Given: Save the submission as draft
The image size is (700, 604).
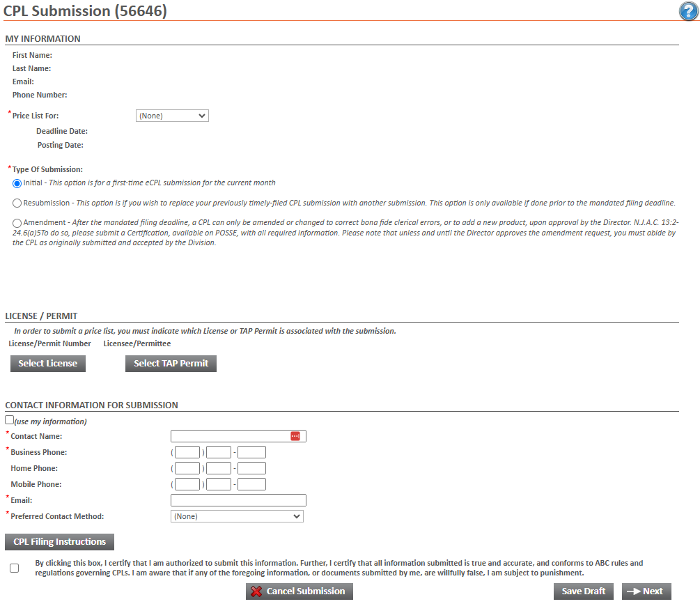Looking at the screenshot, I should (584, 591).
